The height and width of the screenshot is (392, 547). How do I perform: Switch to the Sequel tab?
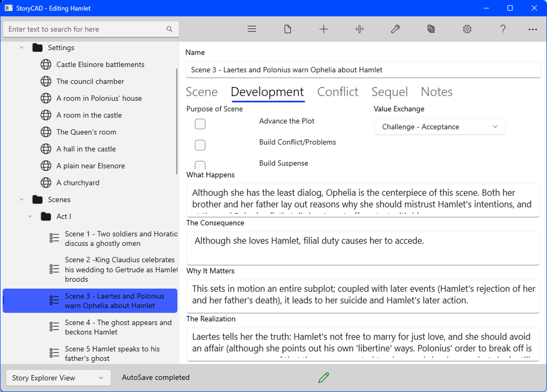[389, 92]
